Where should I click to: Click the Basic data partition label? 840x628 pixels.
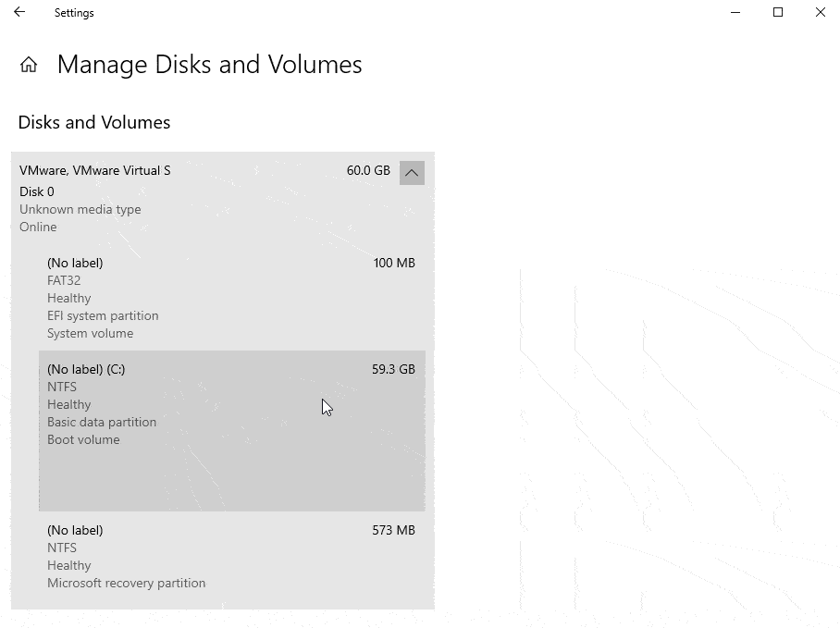(102, 422)
